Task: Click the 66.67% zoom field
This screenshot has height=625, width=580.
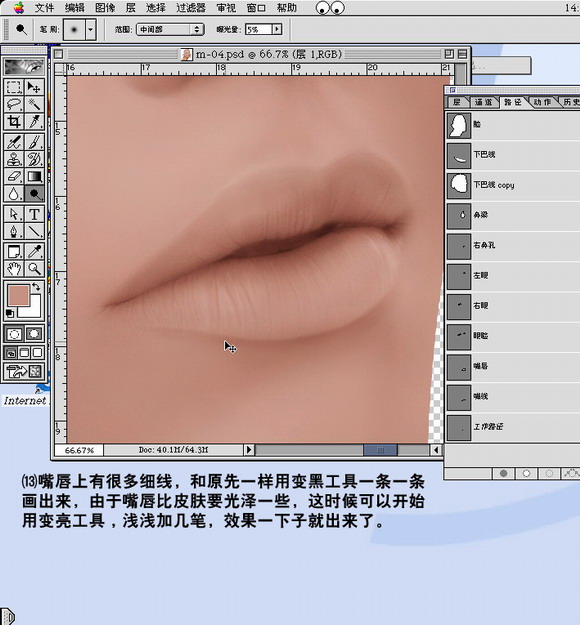Action: tap(79, 450)
